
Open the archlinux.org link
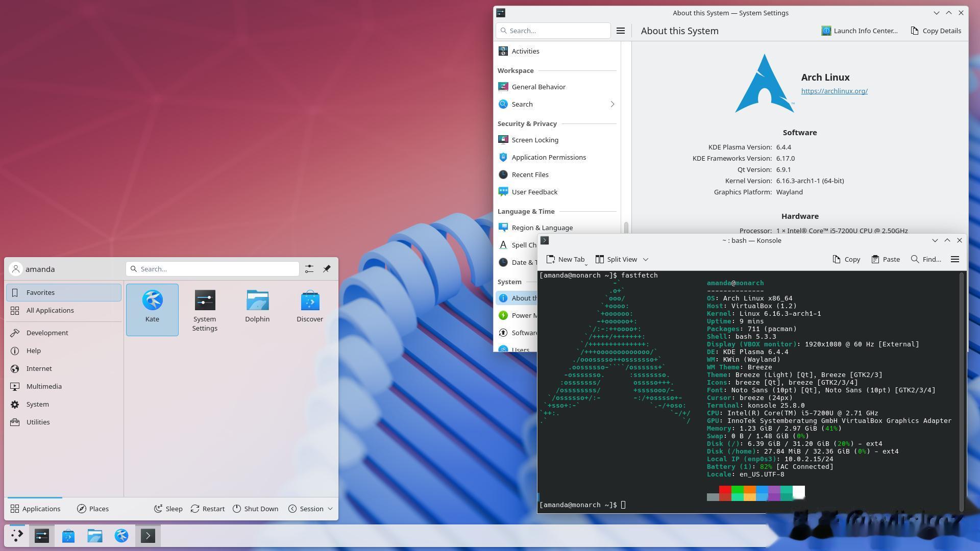coord(834,91)
